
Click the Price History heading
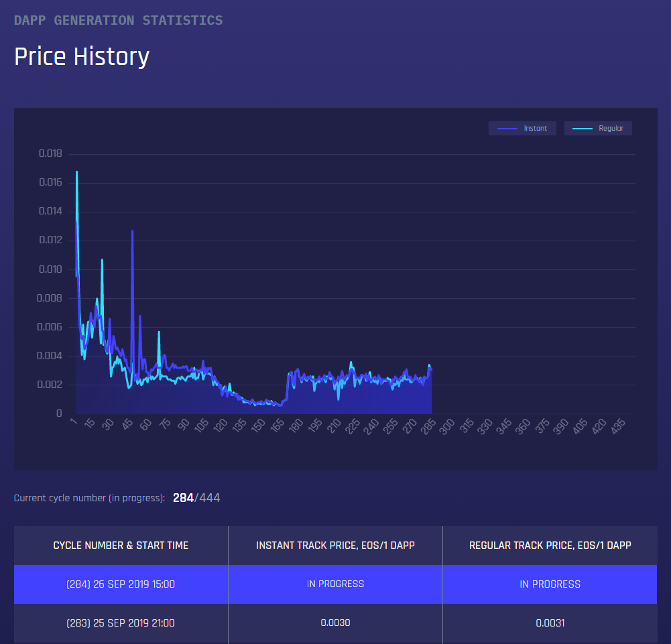pos(81,56)
